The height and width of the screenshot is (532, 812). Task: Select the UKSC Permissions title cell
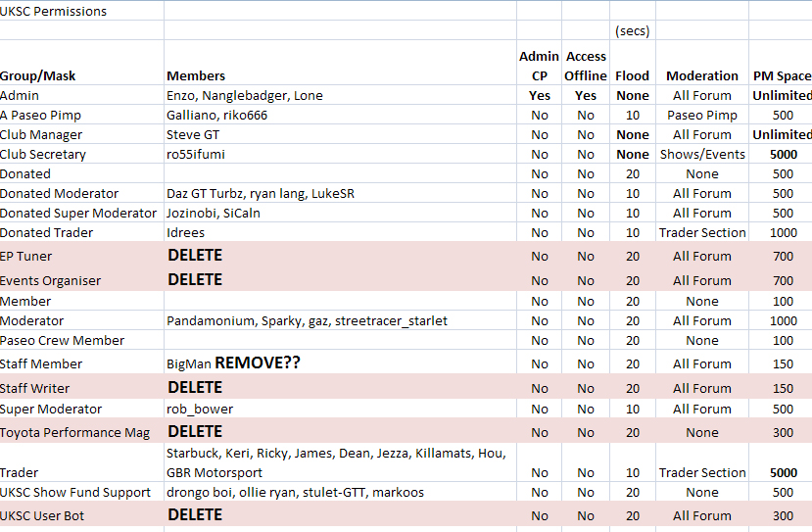[x=82, y=11]
